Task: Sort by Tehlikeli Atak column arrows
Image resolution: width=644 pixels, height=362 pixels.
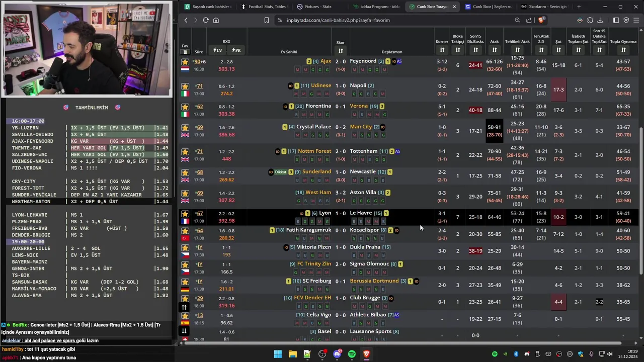Action: coord(517,50)
